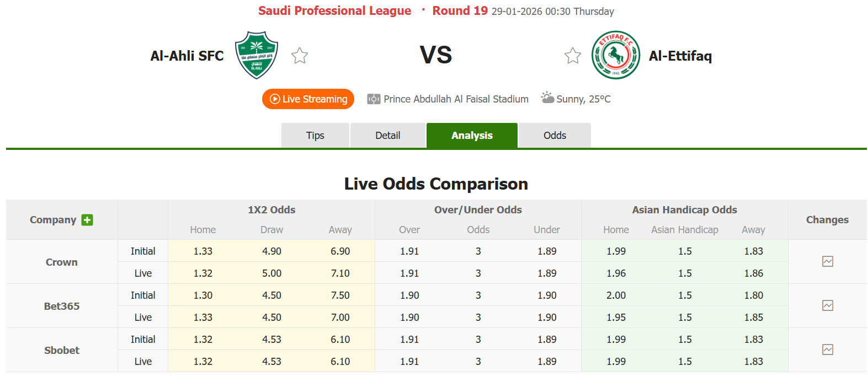This screenshot has width=868, height=382.
Task: Click the sunny weather icon
Action: pos(547,98)
